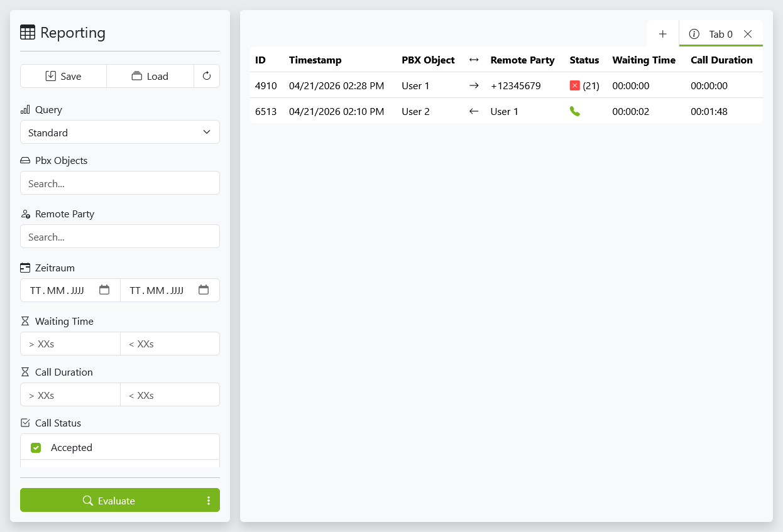Click the red failed status icon for call 4910
The image size is (783, 532).
click(574, 85)
